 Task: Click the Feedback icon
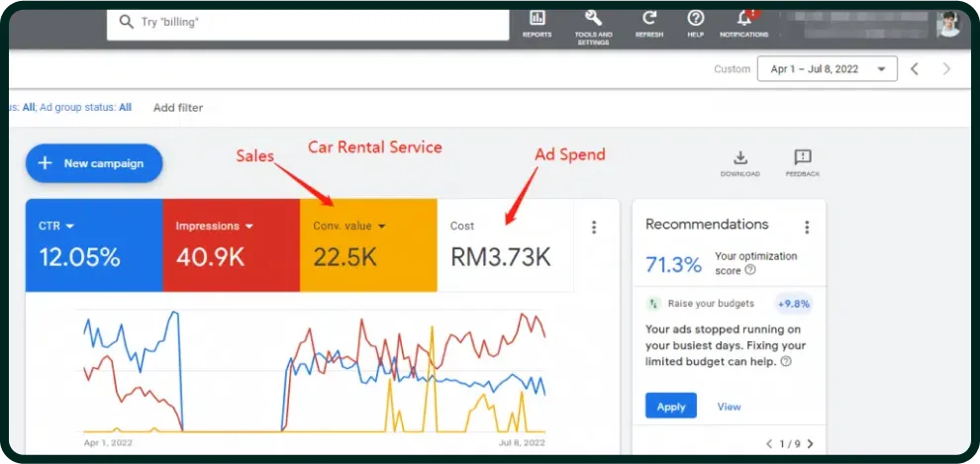click(x=803, y=157)
